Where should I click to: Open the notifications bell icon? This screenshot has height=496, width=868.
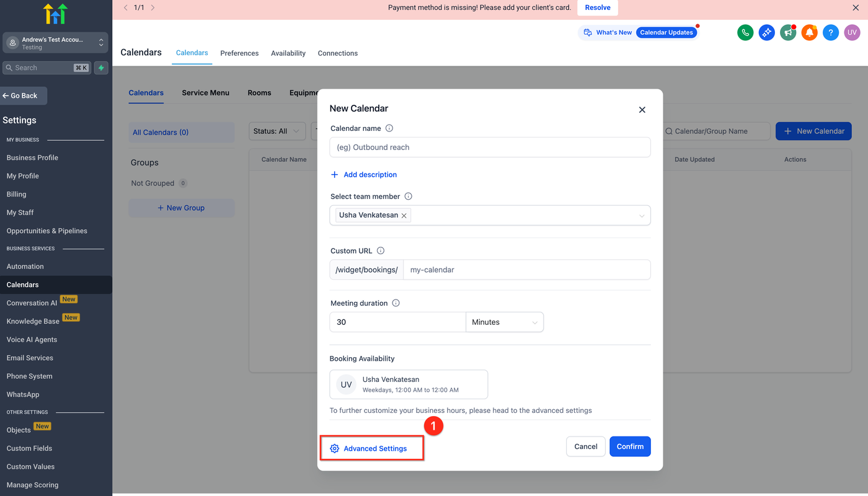809,33
